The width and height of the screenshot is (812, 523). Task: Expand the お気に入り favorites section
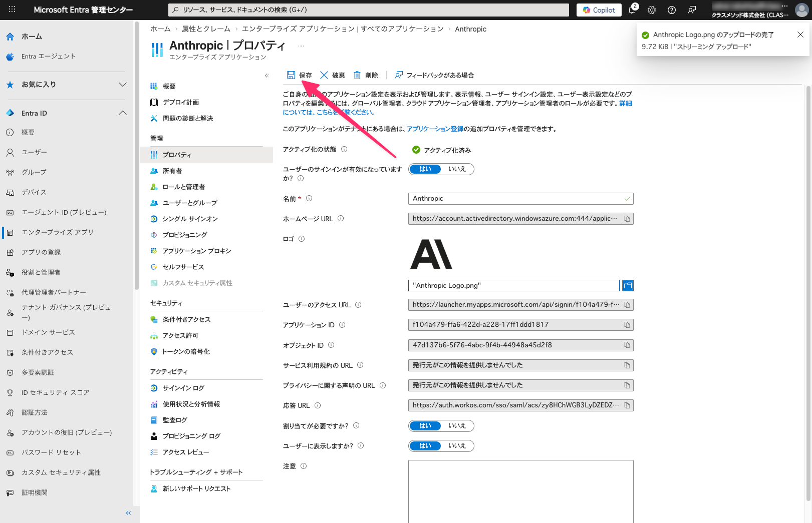(x=123, y=85)
